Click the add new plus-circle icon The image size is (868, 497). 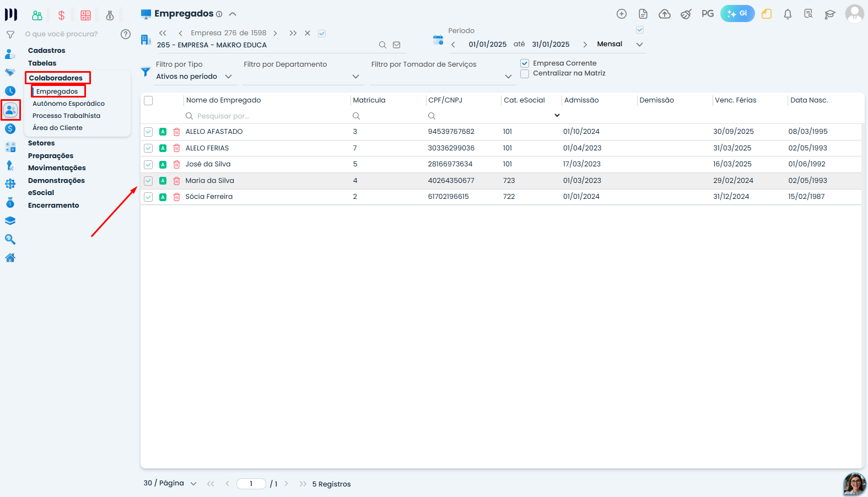[x=622, y=14]
